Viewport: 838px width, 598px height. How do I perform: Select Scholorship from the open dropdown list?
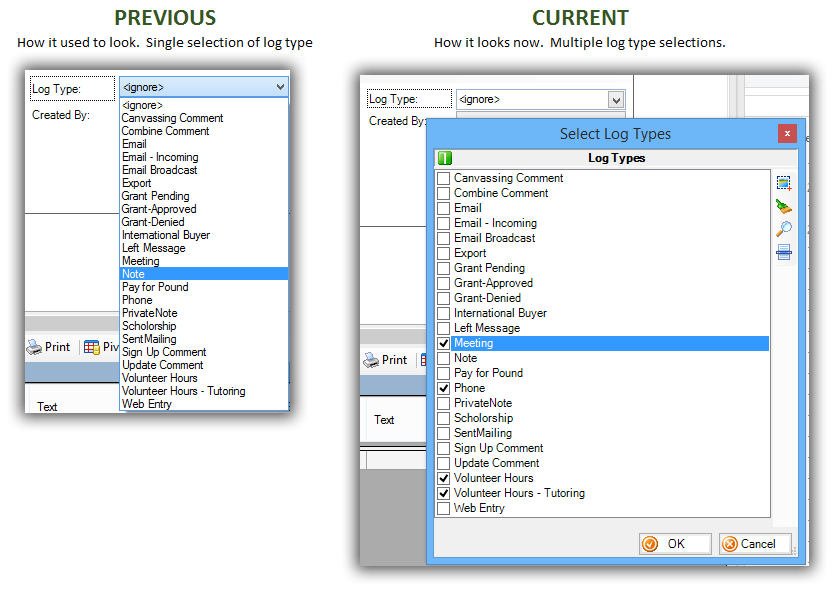click(x=149, y=326)
